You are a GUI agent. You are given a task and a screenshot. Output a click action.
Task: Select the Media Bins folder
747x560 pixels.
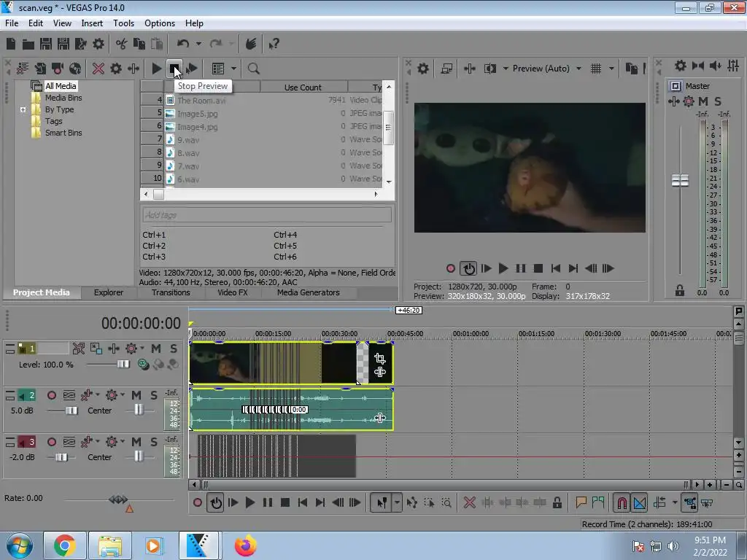point(63,98)
